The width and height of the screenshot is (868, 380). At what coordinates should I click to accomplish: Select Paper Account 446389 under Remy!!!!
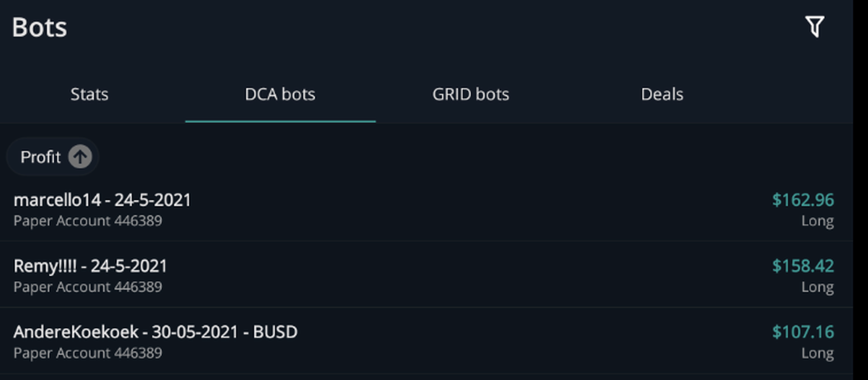[x=88, y=287]
